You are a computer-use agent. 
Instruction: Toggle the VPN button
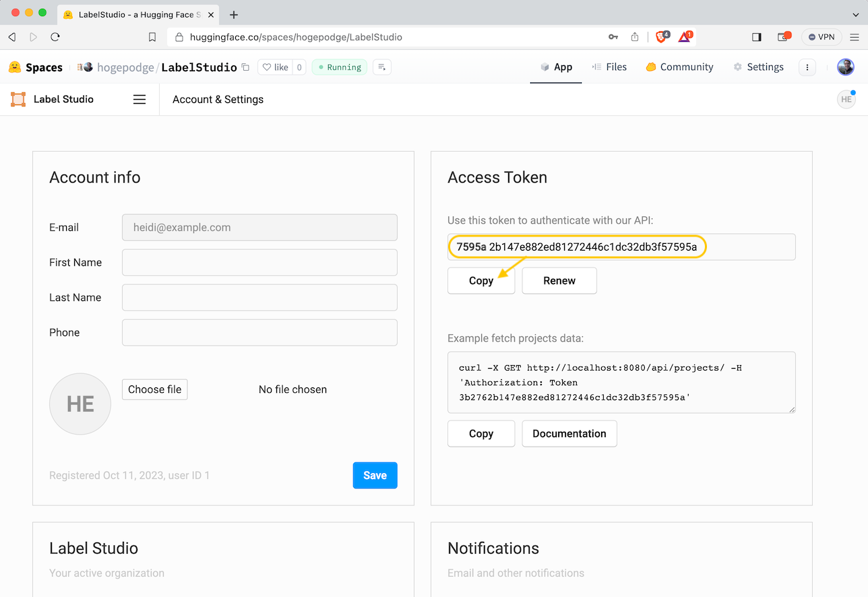[x=821, y=37]
